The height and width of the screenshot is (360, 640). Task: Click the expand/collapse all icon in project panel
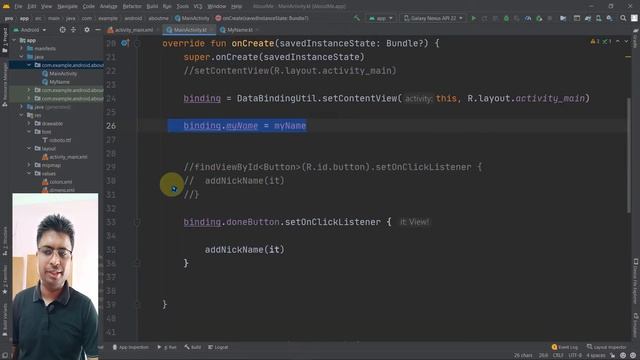point(73,30)
